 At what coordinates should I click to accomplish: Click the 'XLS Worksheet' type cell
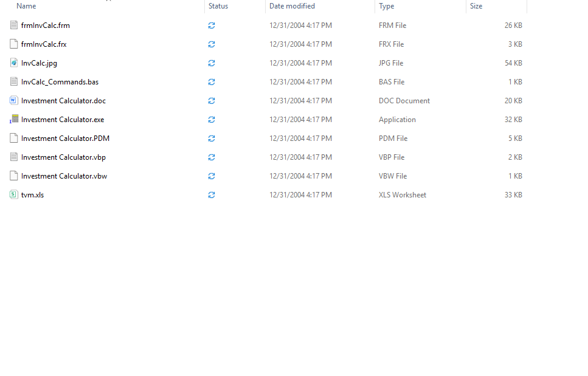click(x=403, y=195)
